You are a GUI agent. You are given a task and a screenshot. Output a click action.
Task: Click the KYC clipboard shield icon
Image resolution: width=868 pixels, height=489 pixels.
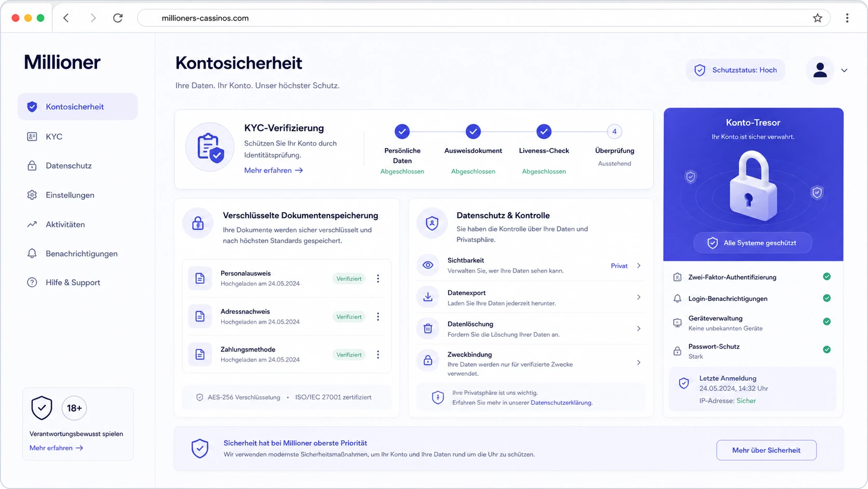210,147
